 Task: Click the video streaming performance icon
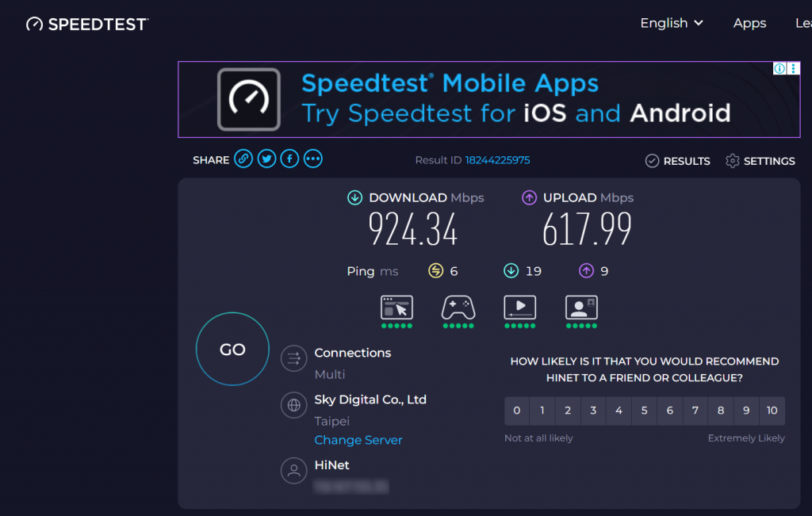(x=519, y=308)
